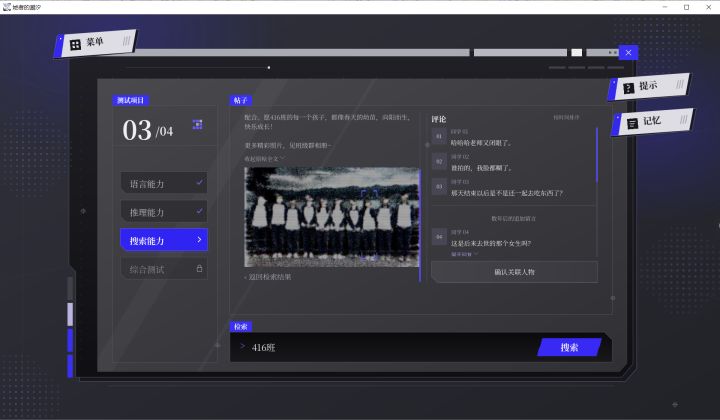This screenshot has height=420, width=720.
Task: Maximize the game window
Action: point(686,7)
